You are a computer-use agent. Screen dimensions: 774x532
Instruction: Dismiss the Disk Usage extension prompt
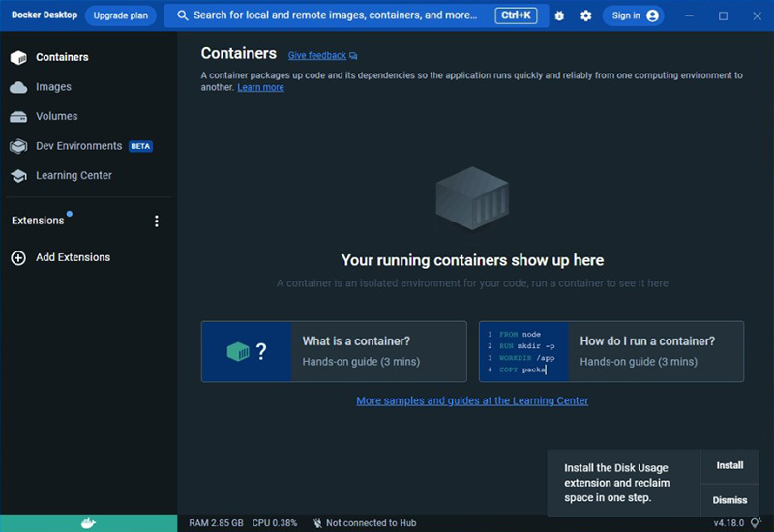pos(729,500)
